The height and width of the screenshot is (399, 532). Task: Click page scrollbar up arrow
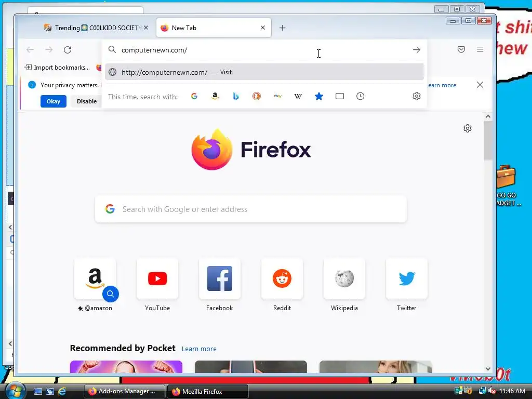click(x=488, y=117)
